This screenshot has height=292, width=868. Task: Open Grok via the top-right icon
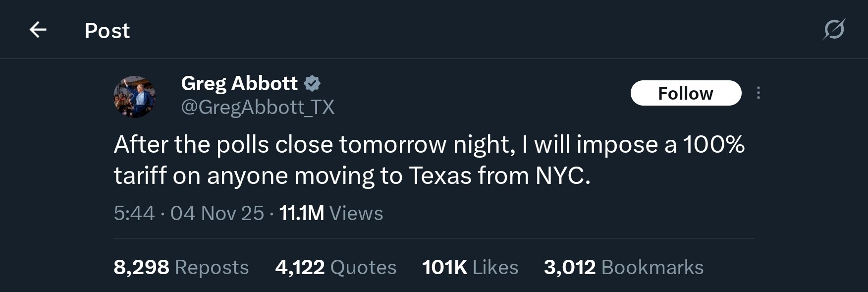(833, 30)
